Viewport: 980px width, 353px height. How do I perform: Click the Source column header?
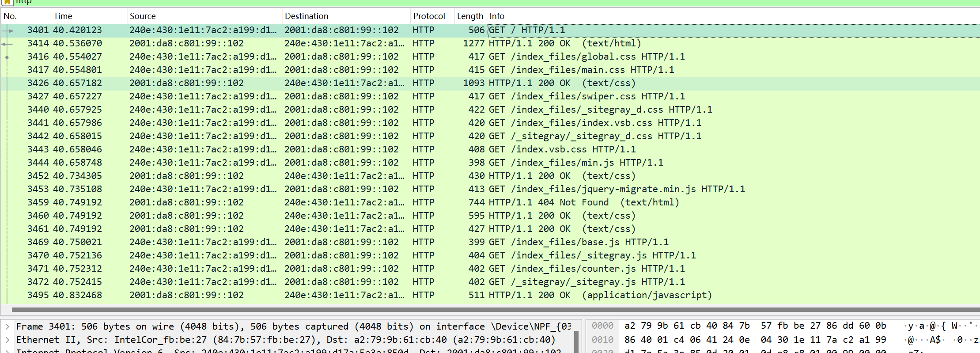pos(204,16)
